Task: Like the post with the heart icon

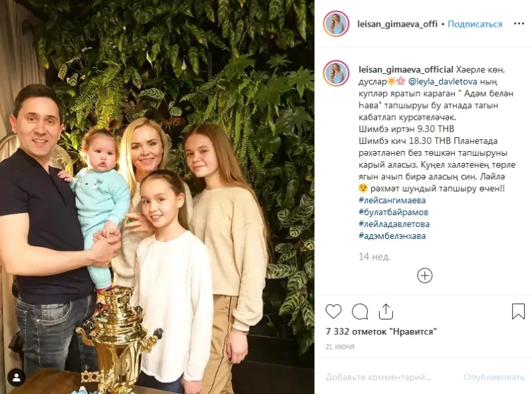Action: (333, 311)
